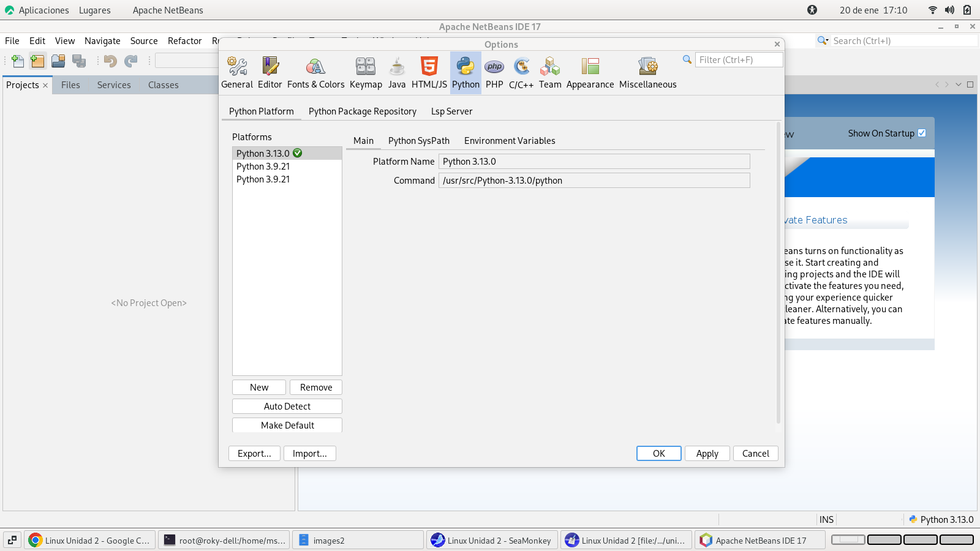This screenshot has width=980, height=551.
Task: Click the Make Default button
Action: coord(287,425)
